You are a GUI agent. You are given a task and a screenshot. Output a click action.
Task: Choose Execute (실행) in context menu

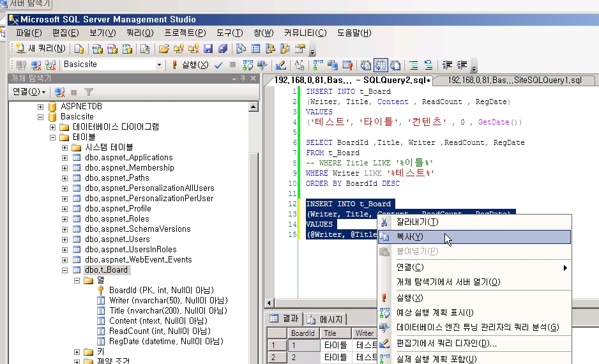click(x=474, y=298)
